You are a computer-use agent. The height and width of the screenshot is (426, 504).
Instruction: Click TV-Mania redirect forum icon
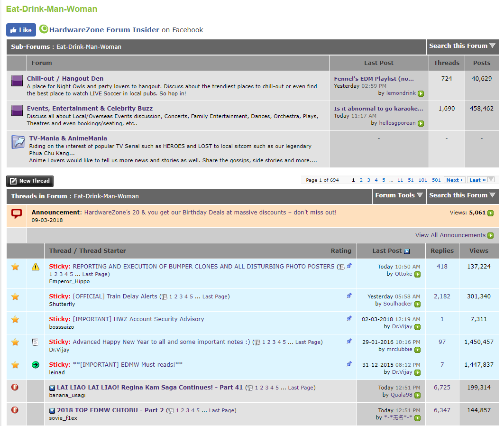[x=18, y=142]
